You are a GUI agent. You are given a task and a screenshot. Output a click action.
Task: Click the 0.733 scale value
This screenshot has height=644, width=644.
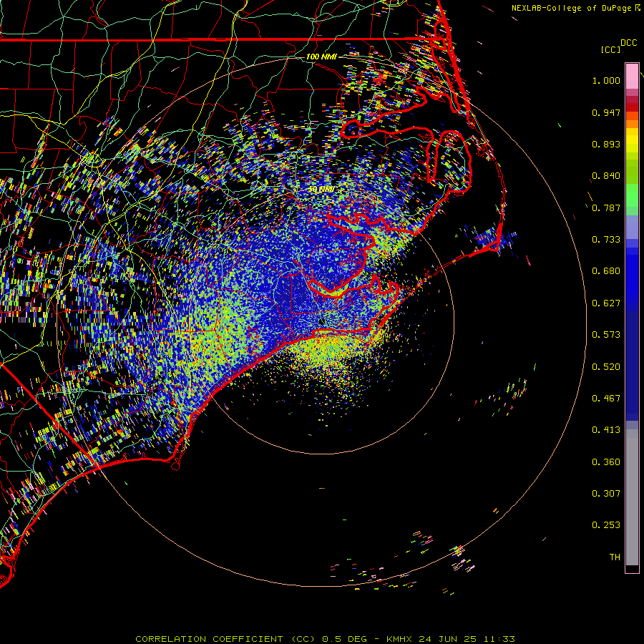click(606, 240)
